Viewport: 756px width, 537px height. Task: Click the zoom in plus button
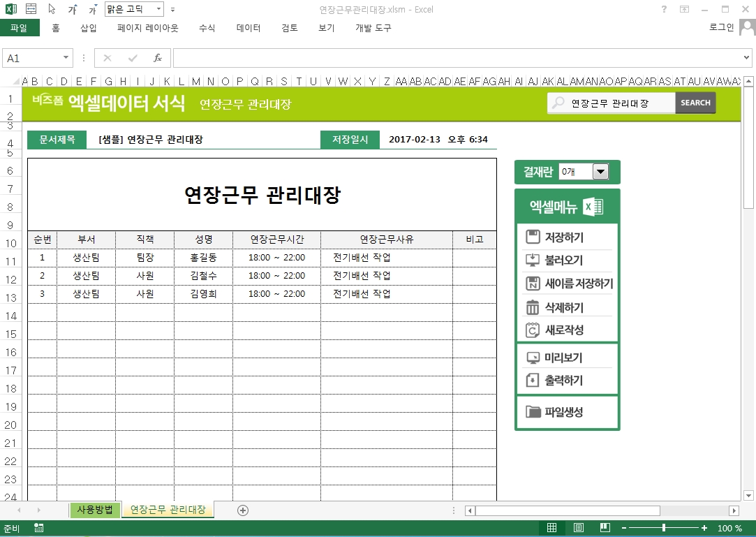click(x=704, y=529)
